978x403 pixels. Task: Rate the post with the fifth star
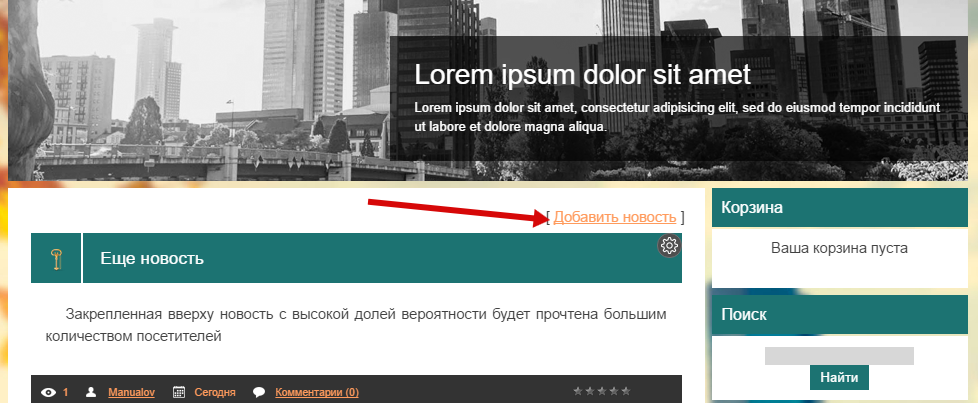point(626,391)
